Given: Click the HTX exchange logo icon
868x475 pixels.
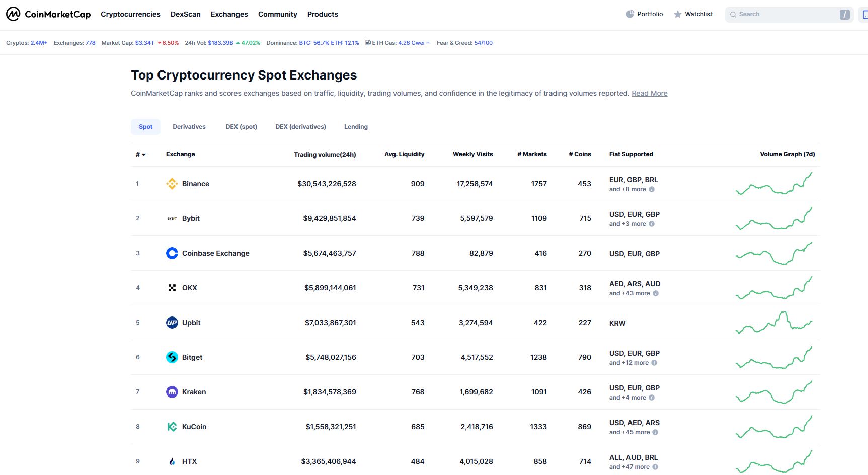Looking at the screenshot, I should pos(172,461).
